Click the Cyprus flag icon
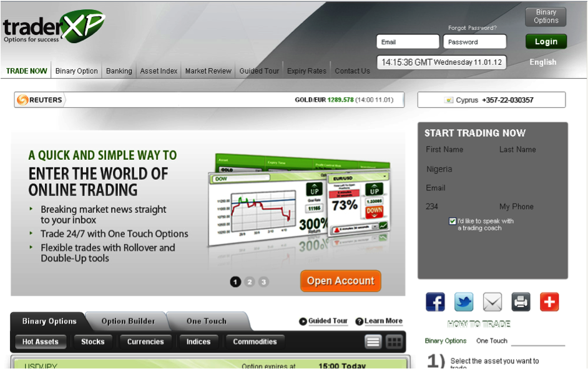This screenshot has width=588, height=369. (449, 100)
